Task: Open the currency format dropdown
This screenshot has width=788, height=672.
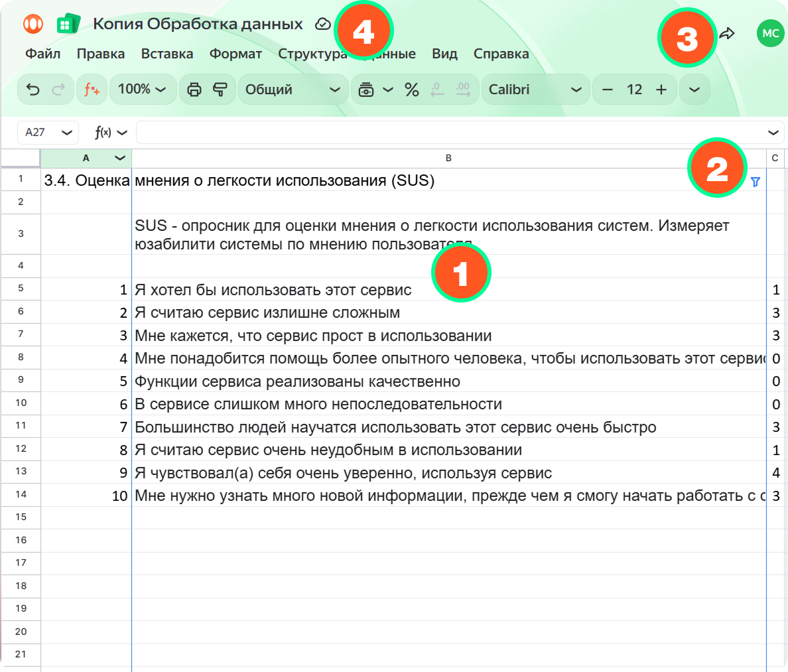Action: pos(375,90)
